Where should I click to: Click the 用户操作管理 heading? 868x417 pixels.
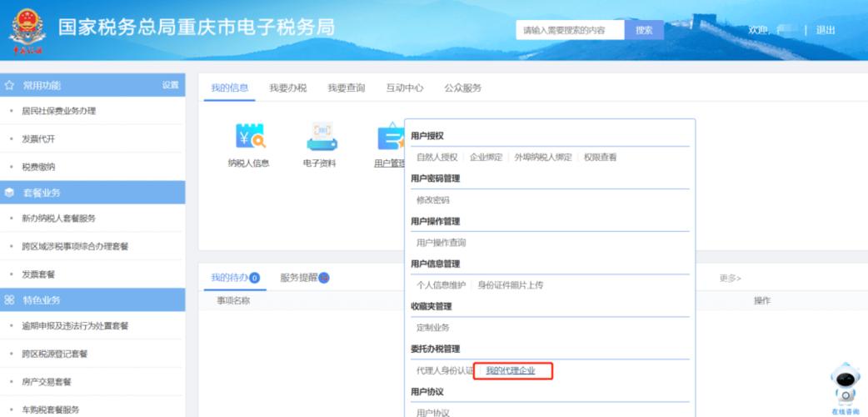click(x=435, y=221)
